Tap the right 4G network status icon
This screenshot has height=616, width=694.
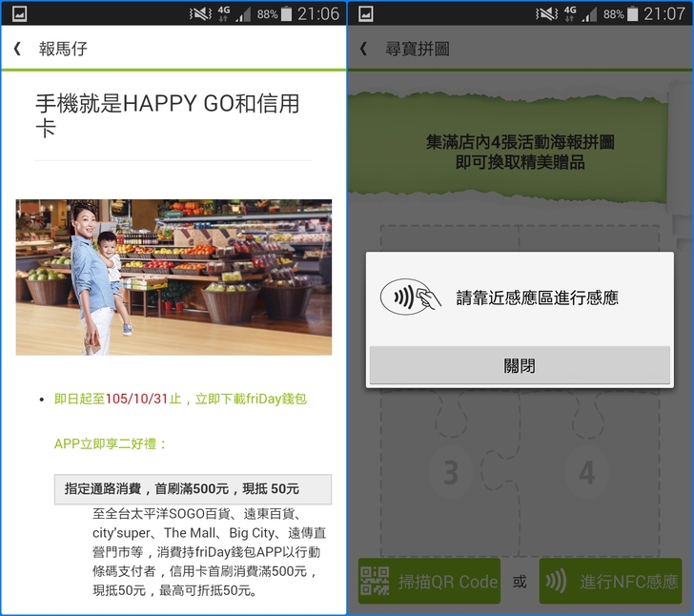click(570, 13)
